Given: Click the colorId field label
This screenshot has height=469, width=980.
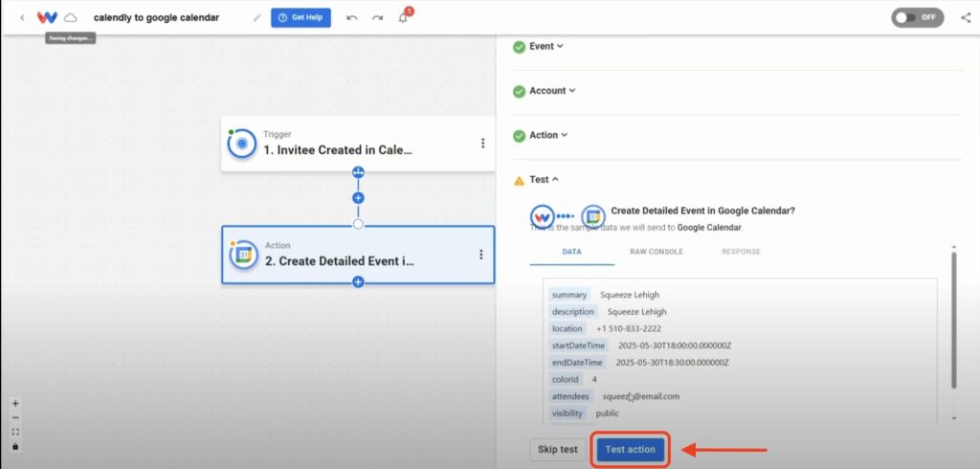Looking at the screenshot, I should pyautogui.click(x=565, y=379).
